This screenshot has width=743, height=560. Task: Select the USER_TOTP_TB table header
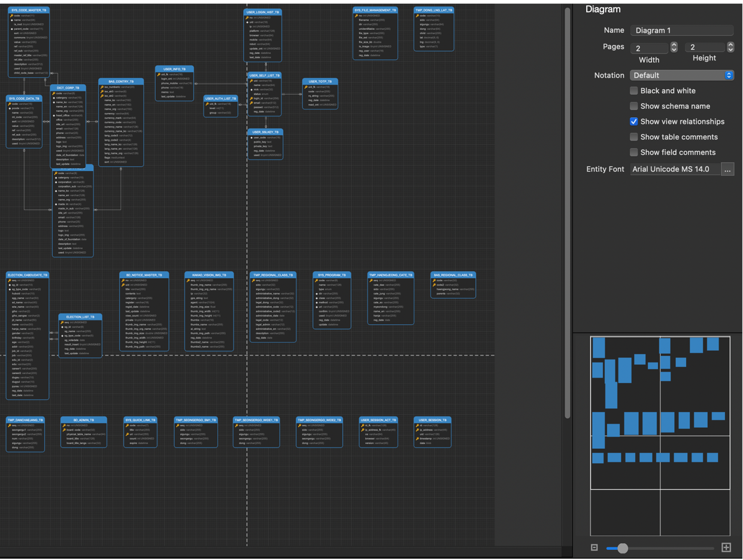(320, 81)
